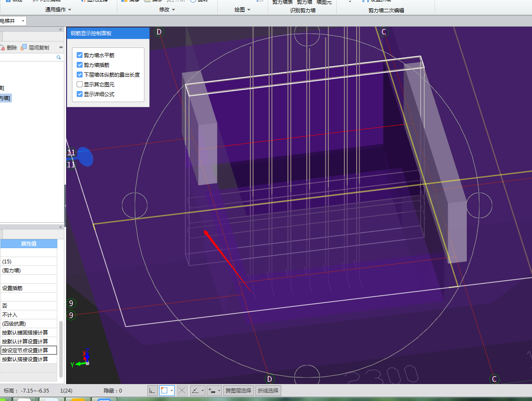Image resolution: width=532 pixels, height=401 pixels.
Task: Click the 删除 delete button
Action: (8, 47)
